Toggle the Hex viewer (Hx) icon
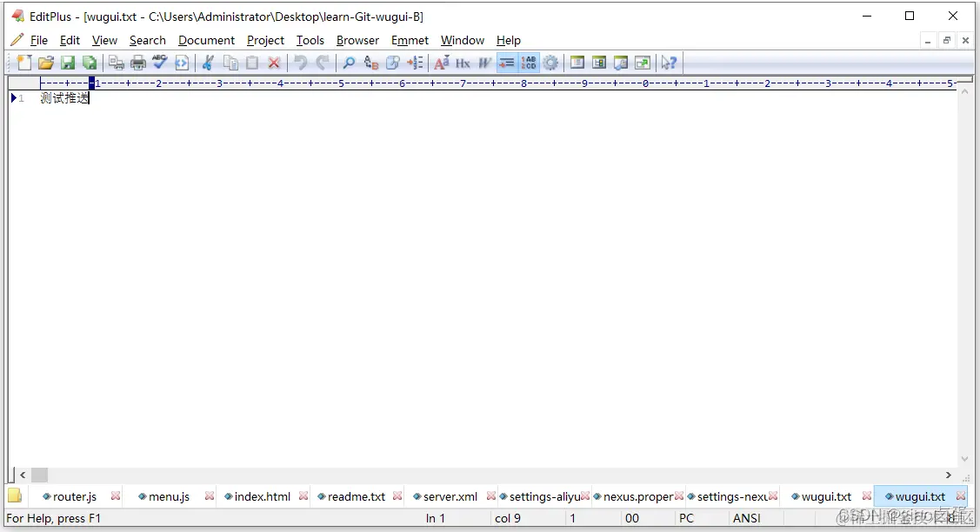The image size is (980, 532). click(463, 63)
